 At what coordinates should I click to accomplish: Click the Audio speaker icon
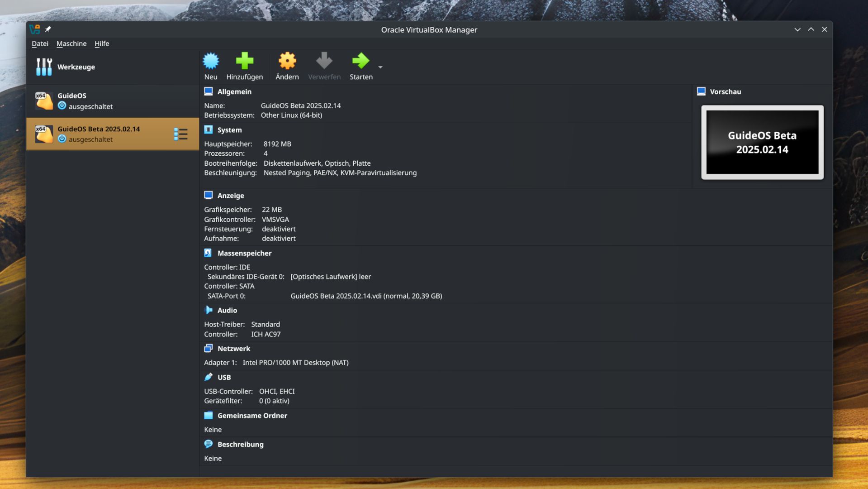[209, 310]
